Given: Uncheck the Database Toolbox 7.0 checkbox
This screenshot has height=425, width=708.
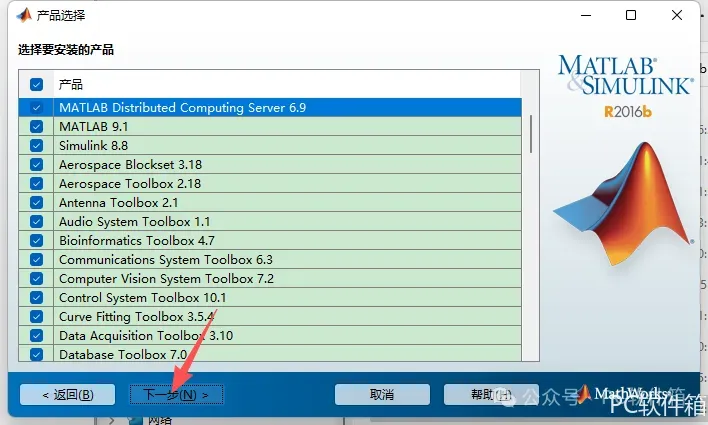Looking at the screenshot, I should click(x=37, y=354).
